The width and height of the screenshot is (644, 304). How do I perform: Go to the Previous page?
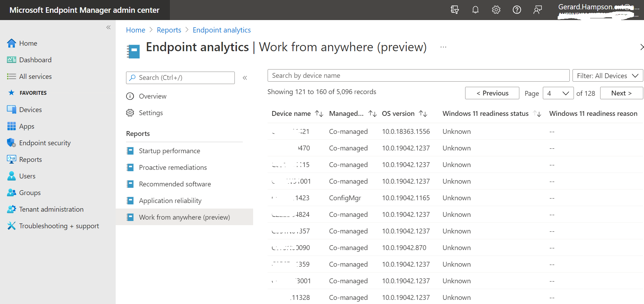click(492, 93)
